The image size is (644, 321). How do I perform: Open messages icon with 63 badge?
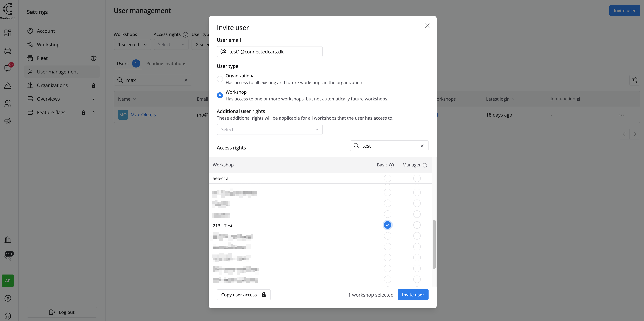[8, 68]
